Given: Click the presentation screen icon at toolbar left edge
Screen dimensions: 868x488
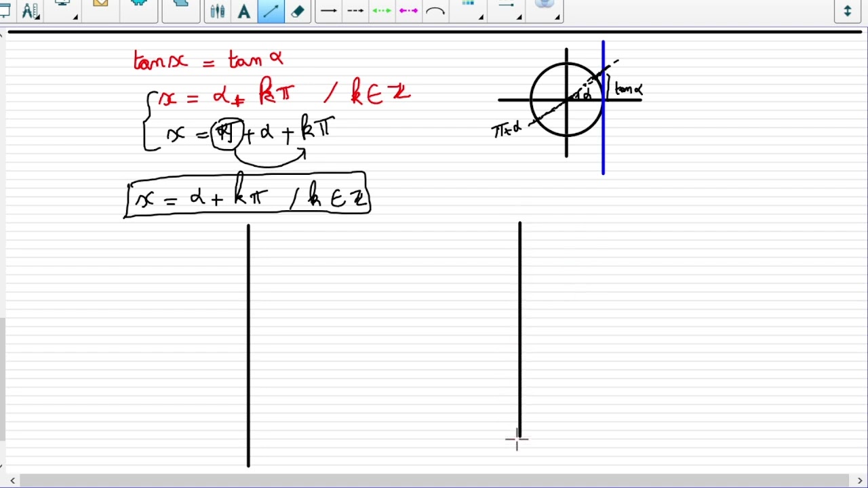Looking at the screenshot, I should (5, 11).
